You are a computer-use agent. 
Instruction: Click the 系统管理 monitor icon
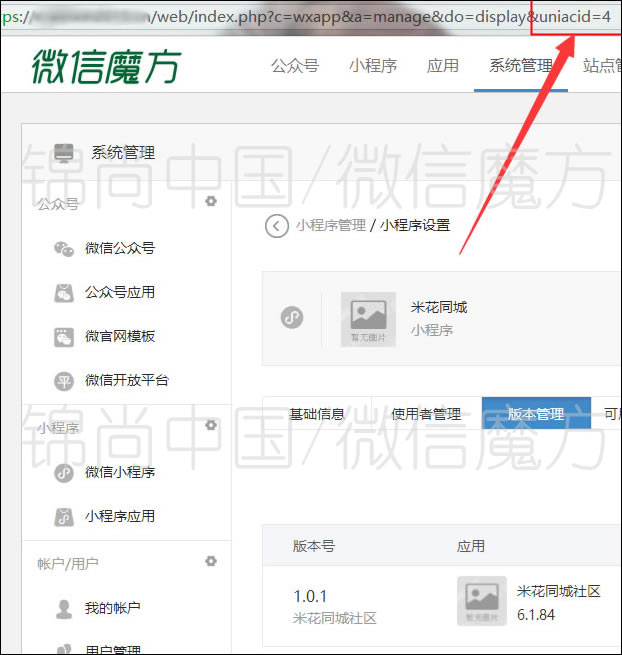[63, 153]
